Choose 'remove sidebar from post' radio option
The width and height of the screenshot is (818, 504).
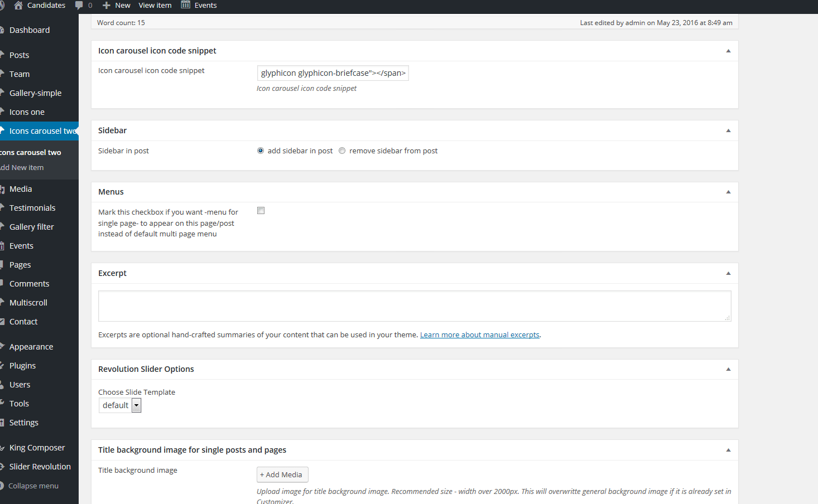click(342, 151)
